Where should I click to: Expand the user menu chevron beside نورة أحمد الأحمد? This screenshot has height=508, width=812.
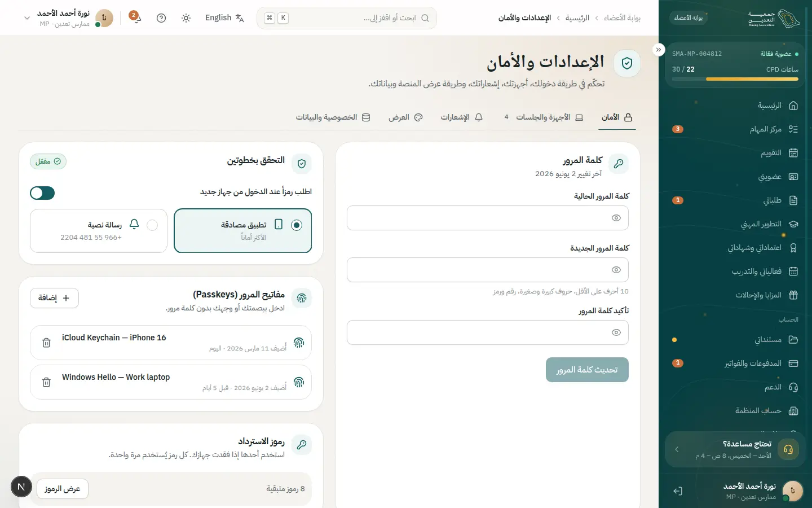point(27,18)
